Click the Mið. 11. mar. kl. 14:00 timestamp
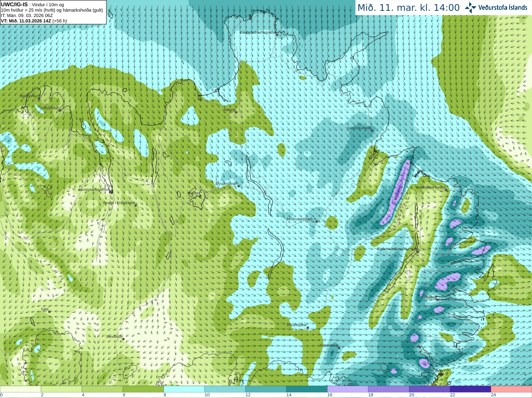Viewport: 532px width, 398px height. [409, 8]
